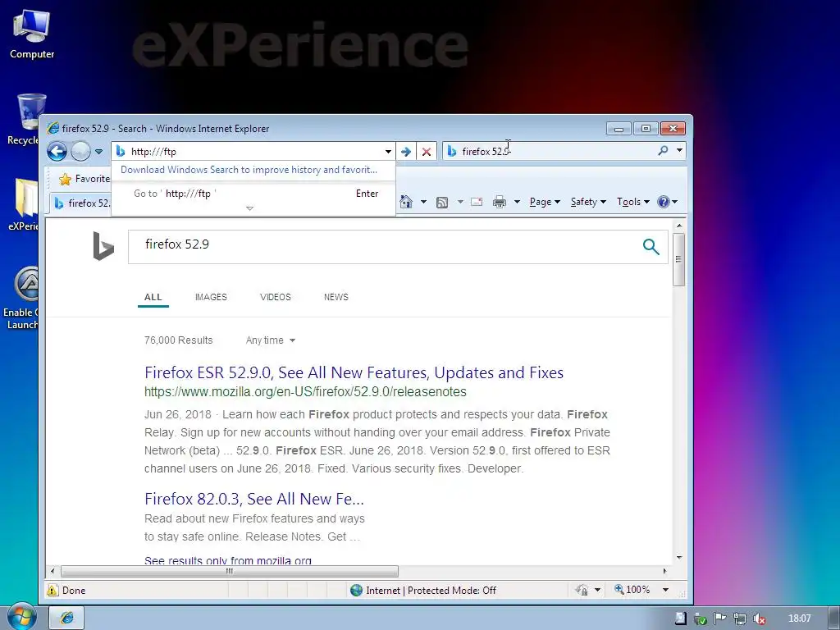Click the Print icon
840x630 pixels.
point(500,202)
